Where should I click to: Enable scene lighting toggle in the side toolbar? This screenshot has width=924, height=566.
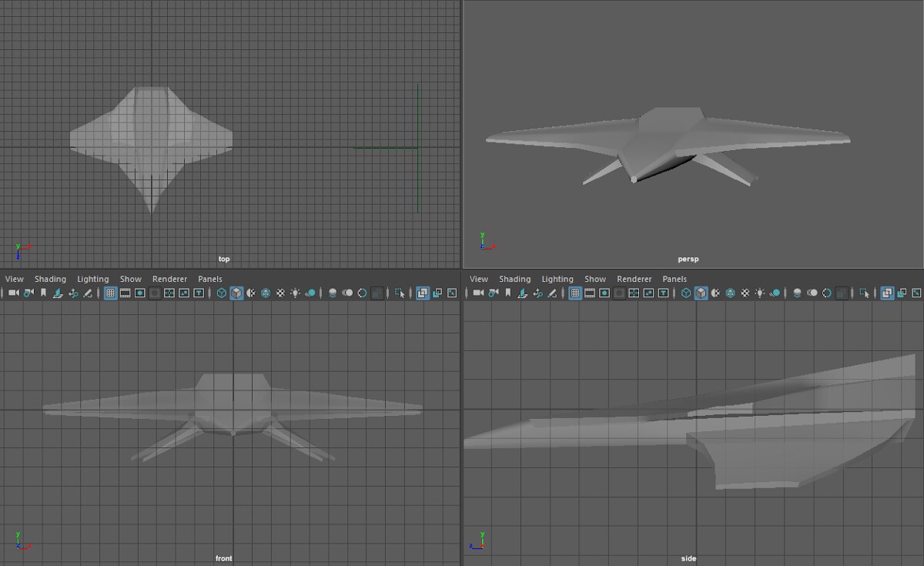[758, 293]
